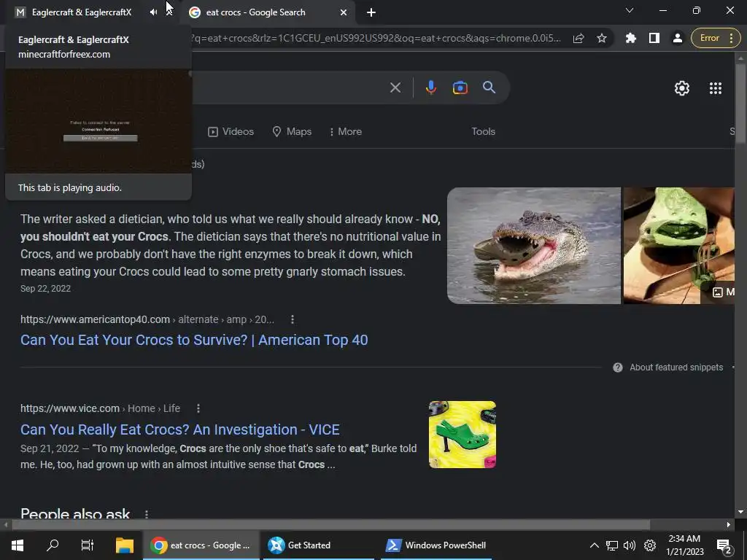Viewport: 747px width, 560px height.
Task: Open vice.com result options dots
Action: coord(198,408)
